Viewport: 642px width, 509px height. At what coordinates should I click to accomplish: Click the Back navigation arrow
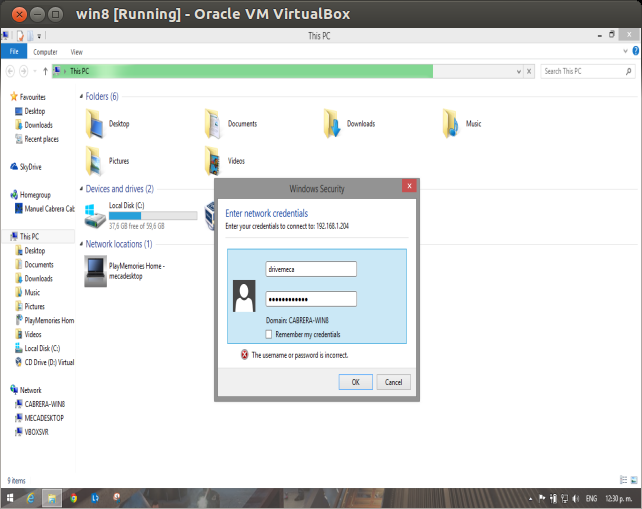click(x=10, y=71)
